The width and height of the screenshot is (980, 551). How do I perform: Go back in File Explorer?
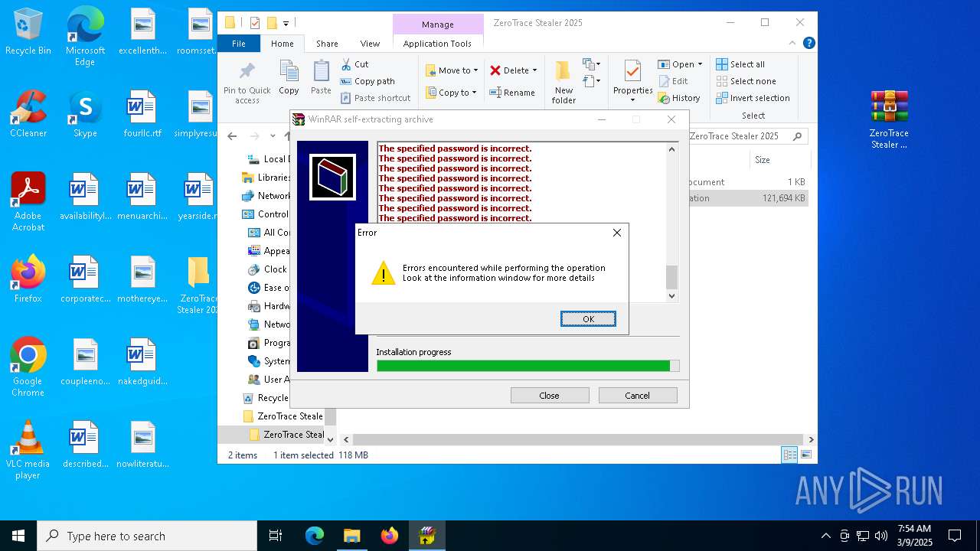pos(232,136)
